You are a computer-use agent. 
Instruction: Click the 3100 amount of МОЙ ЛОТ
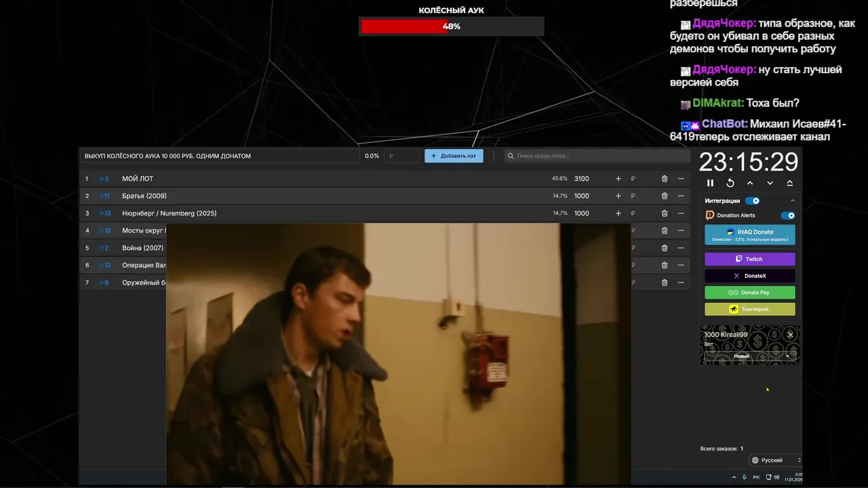(x=582, y=179)
